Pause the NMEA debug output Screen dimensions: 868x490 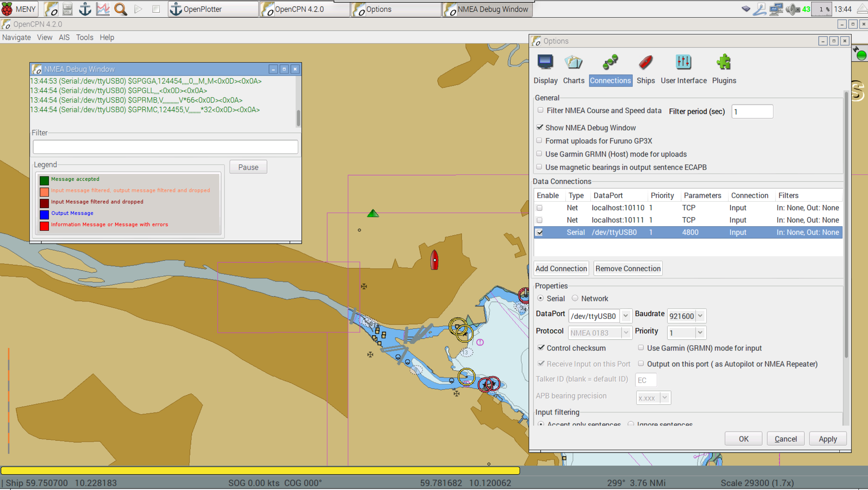tap(248, 167)
